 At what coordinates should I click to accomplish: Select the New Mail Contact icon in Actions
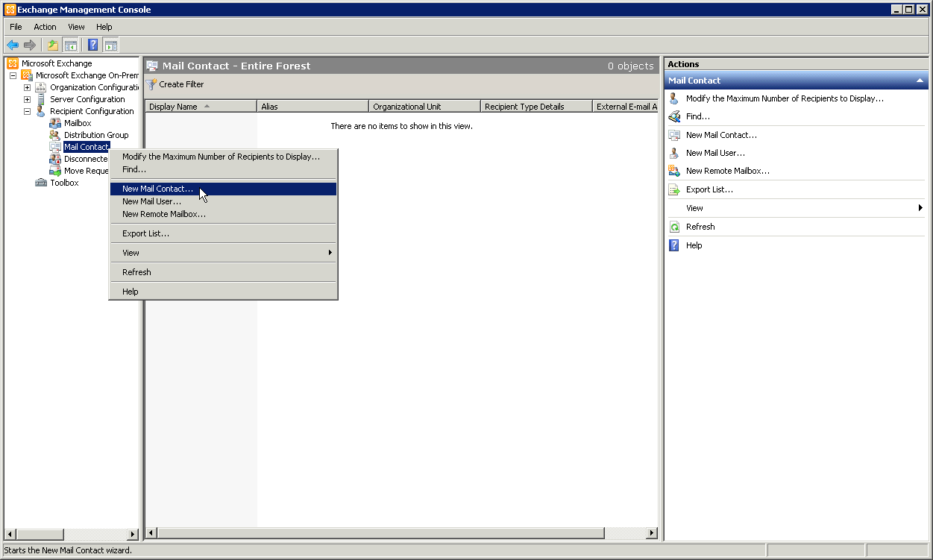click(673, 135)
